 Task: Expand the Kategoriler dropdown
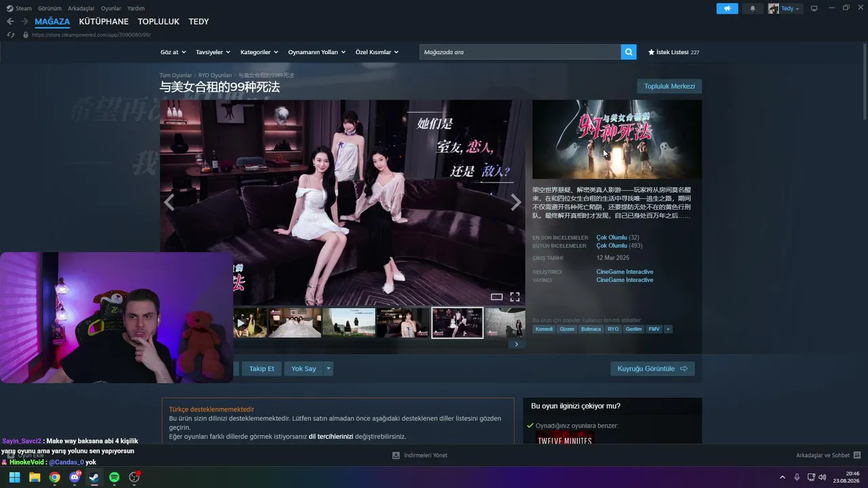(260, 52)
